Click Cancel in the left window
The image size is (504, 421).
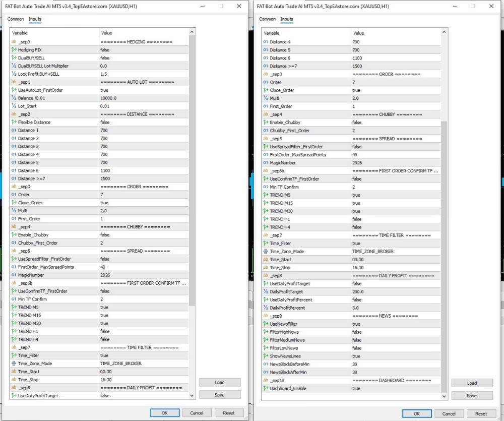tap(197, 413)
